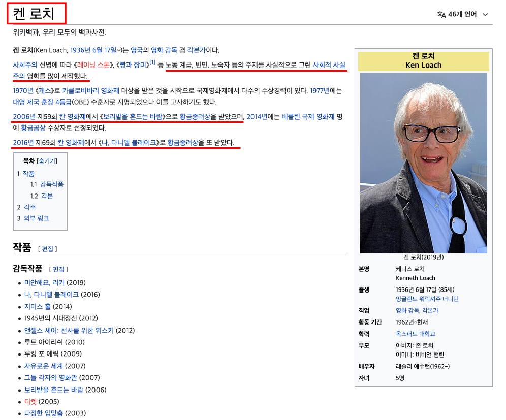This screenshot has height=420, width=506.
Task: Click the page title 켄 로치
Action: point(34,14)
